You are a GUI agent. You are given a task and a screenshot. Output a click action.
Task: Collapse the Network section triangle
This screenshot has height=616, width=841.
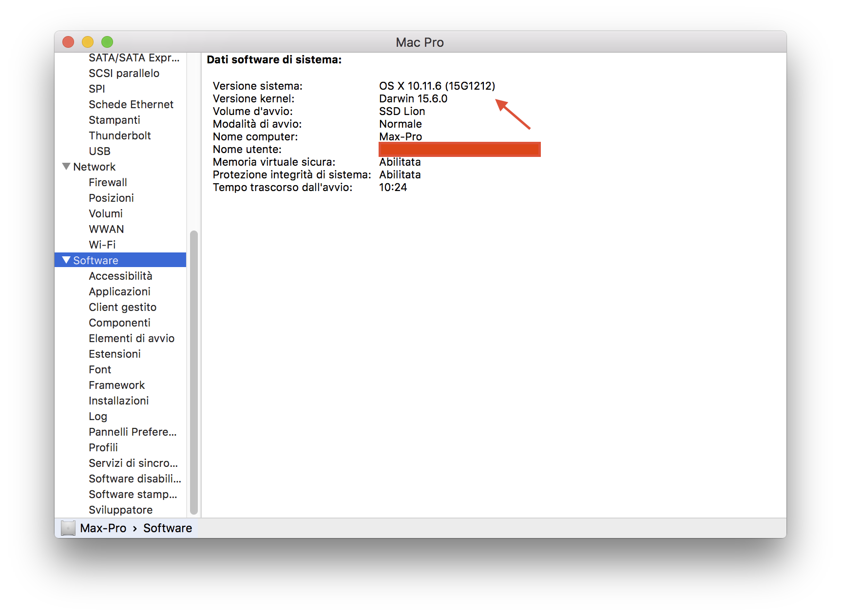click(66, 166)
